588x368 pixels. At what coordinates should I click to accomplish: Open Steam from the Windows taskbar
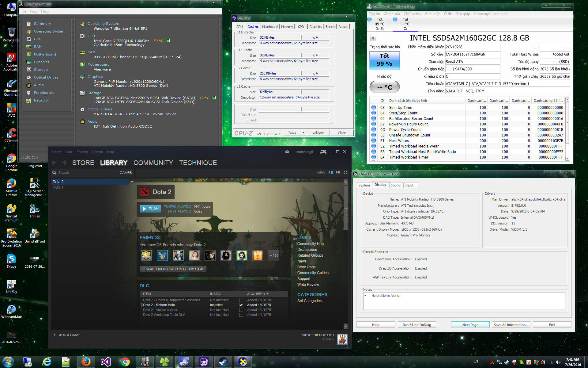(223, 362)
